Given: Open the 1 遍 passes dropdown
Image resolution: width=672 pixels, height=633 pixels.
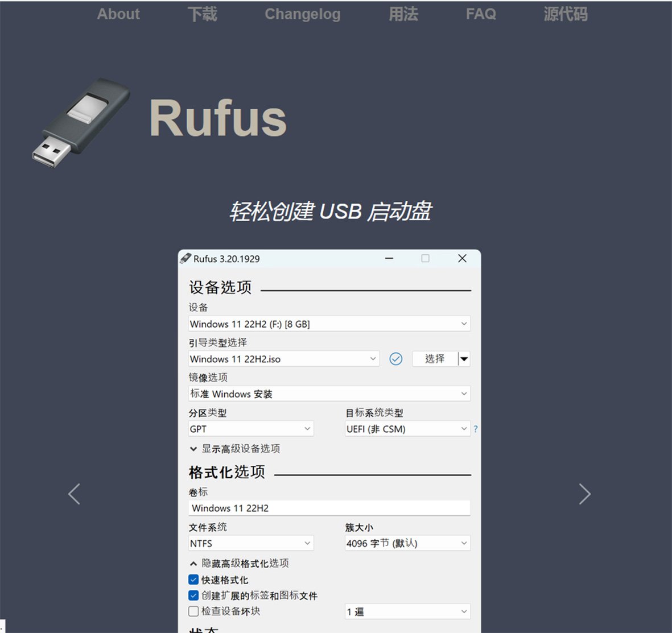Looking at the screenshot, I should point(407,611).
